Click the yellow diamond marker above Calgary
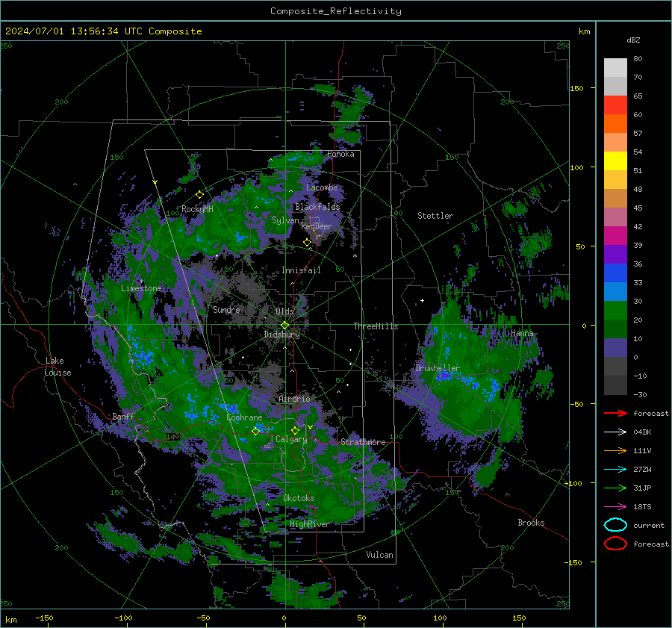 point(295,430)
